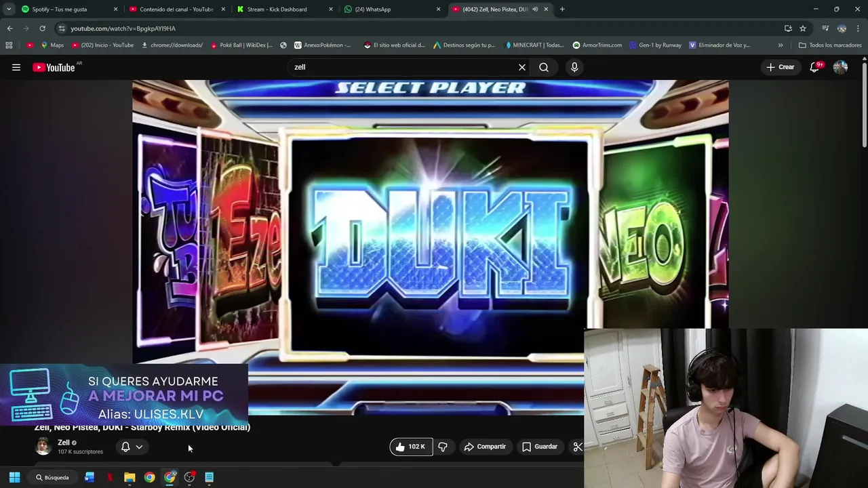Open El sitio web oficial bookmark
868x488 pixels.
point(394,45)
